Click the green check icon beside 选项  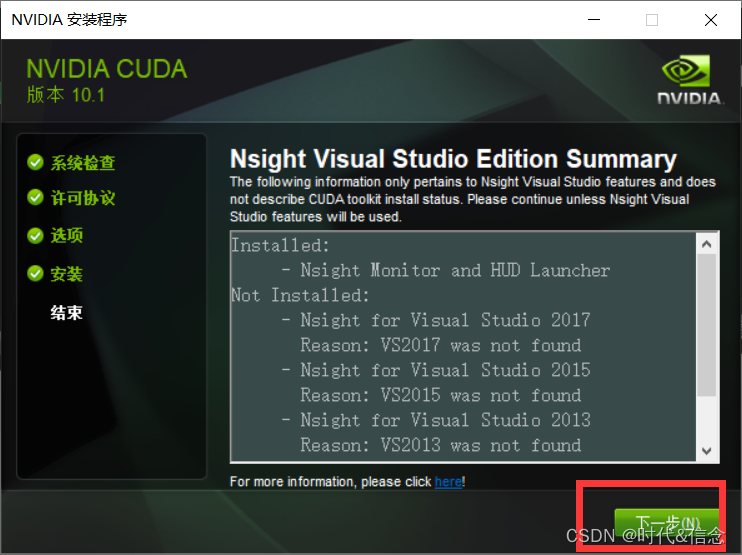pos(35,235)
